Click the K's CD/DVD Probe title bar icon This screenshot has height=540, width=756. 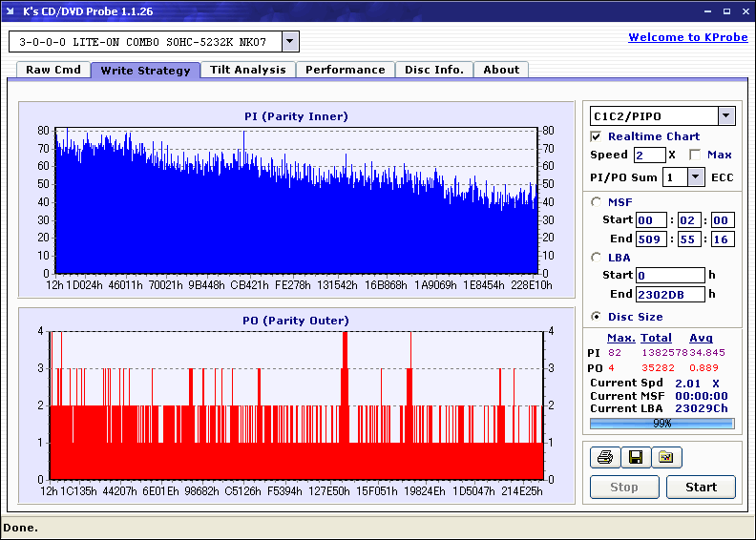(11, 11)
